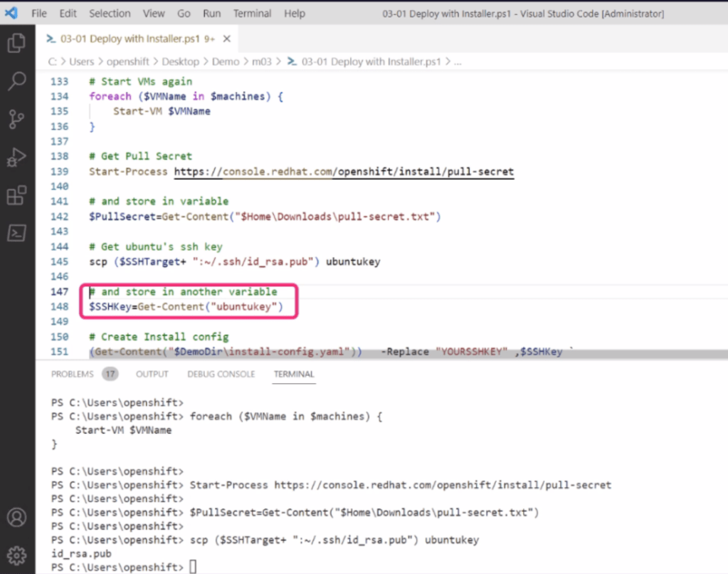
Task: Switch to the PROBLEMS panel tab
Action: pos(72,374)
